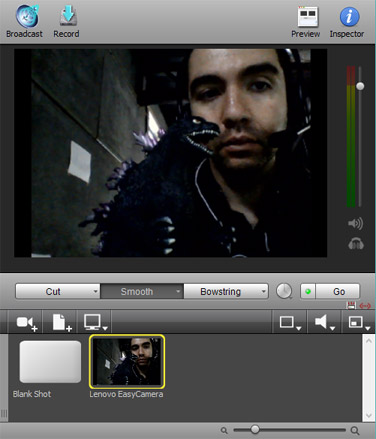This screenshot has height=439, width=376.
Task: Open the layout window dropdown
Action: tap(359, 323)
